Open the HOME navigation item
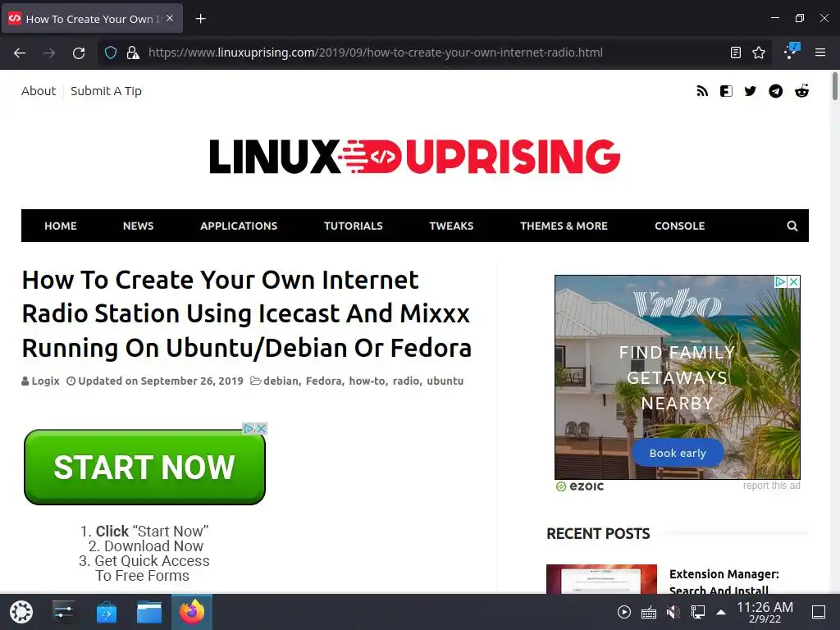Screen dimensions: 840x630 pos(61,226)
